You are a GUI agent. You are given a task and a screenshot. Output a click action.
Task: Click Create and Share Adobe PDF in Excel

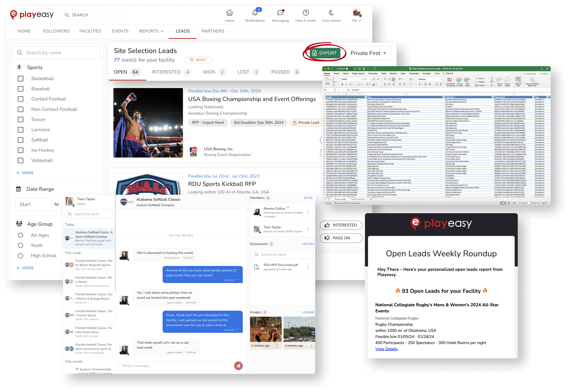point(532,82)
